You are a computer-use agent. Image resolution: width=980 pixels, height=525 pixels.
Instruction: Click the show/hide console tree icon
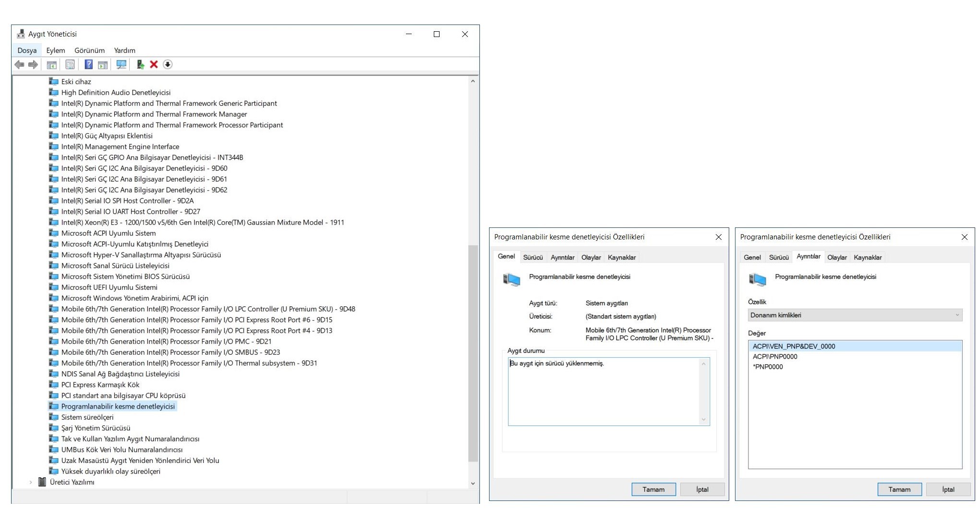[52, 64]
